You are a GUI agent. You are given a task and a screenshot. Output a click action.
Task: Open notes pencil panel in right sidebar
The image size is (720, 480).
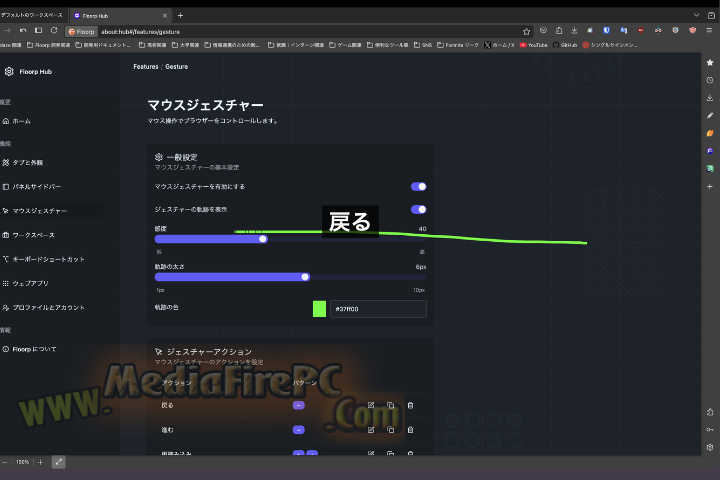[710, 116]
